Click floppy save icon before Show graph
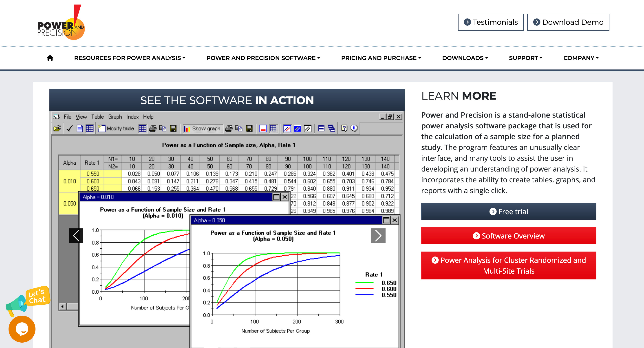 click(x=173, y=128)
